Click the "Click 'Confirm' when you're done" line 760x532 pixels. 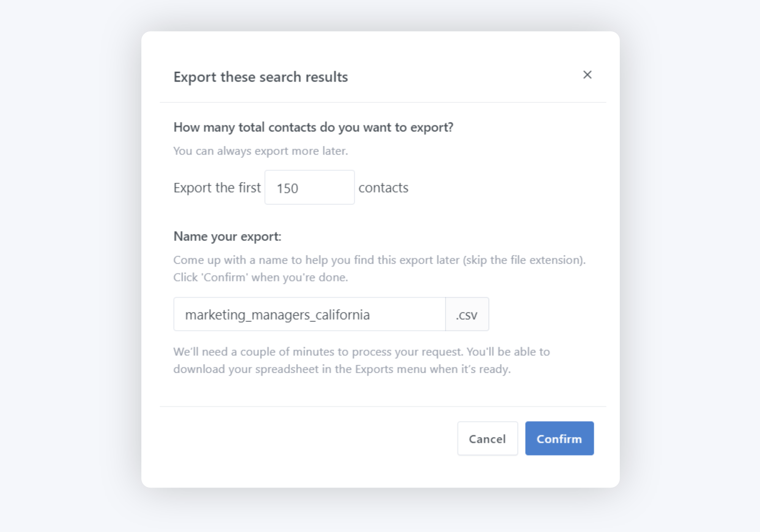(261, 277)
